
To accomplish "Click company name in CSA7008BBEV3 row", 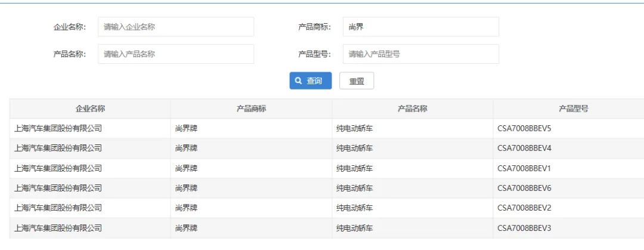I will (x=58, y=228).
